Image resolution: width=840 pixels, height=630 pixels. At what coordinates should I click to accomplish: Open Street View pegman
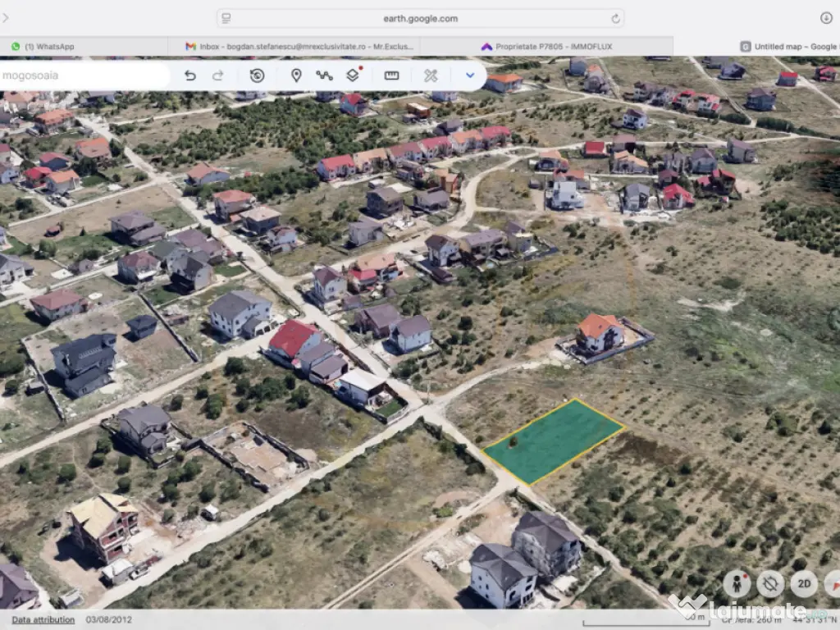pos(737,583)
